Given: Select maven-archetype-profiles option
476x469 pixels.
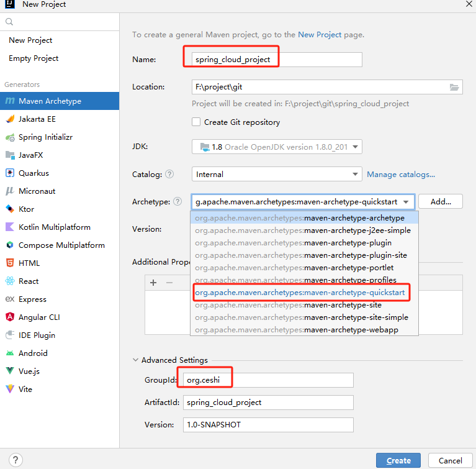Looking at the screenshot, I should click(x=304, y=280).
